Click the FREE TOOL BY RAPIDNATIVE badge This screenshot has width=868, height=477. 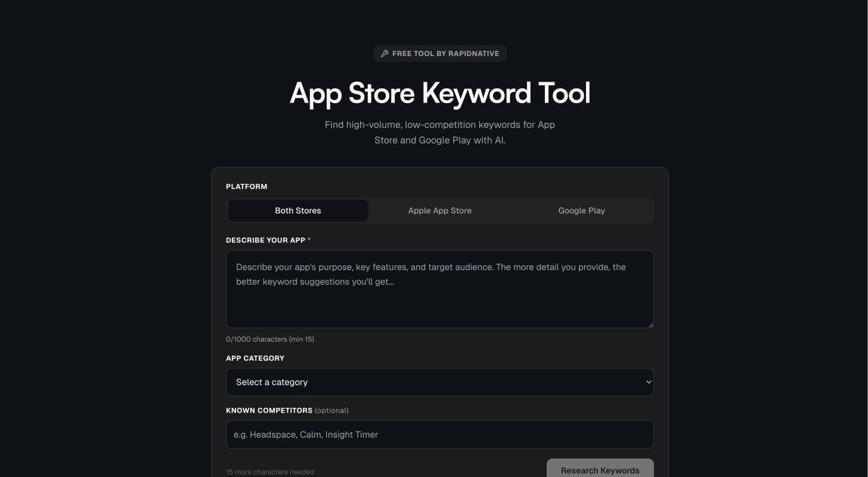(x=439, y=53)
